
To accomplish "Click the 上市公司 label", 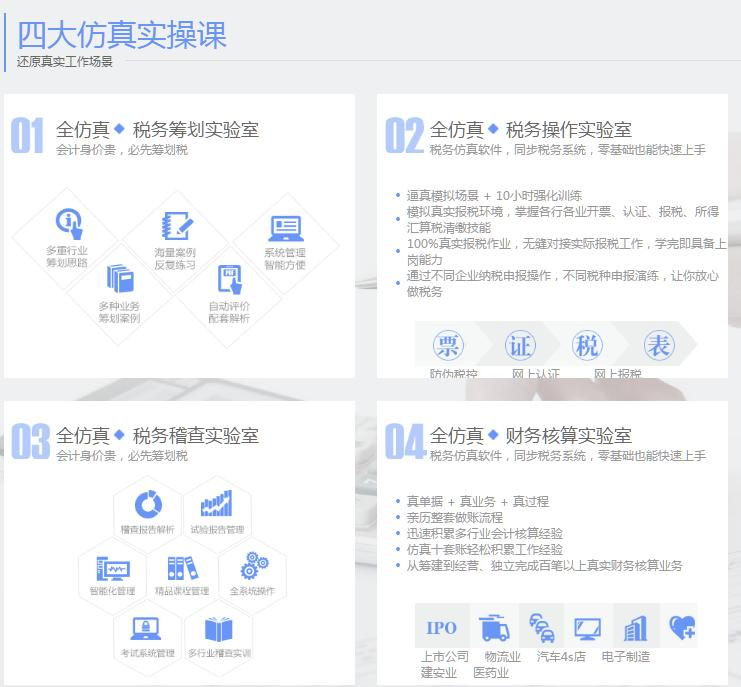I will pyautogui.click(x=445, y=656).
